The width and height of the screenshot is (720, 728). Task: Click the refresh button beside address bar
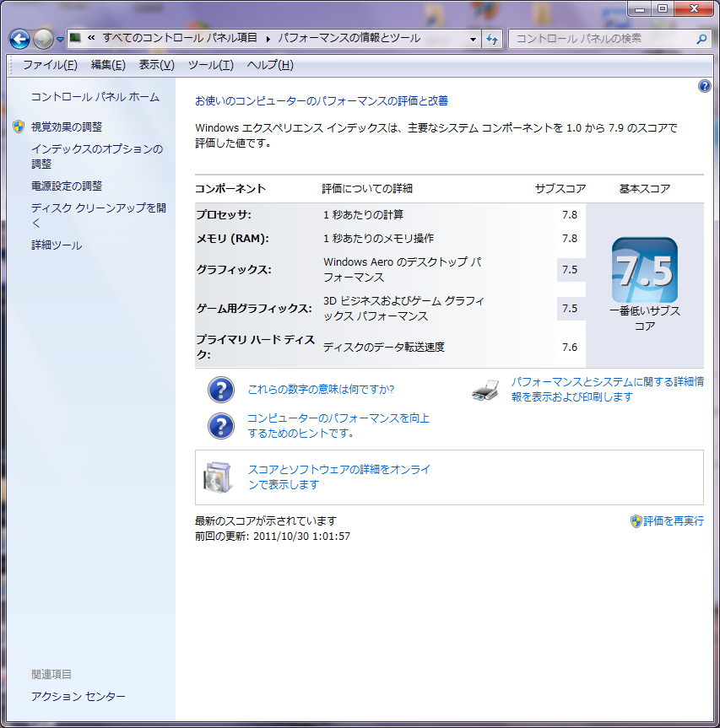[x=493, y=39]
